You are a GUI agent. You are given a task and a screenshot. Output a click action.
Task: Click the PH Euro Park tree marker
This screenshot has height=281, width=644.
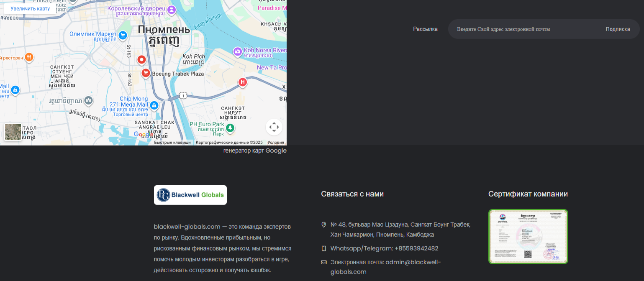[231, 127]
